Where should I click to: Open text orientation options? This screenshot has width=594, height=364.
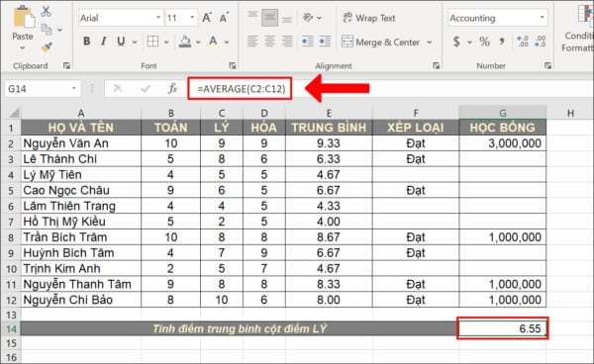(x=312, y=18)
